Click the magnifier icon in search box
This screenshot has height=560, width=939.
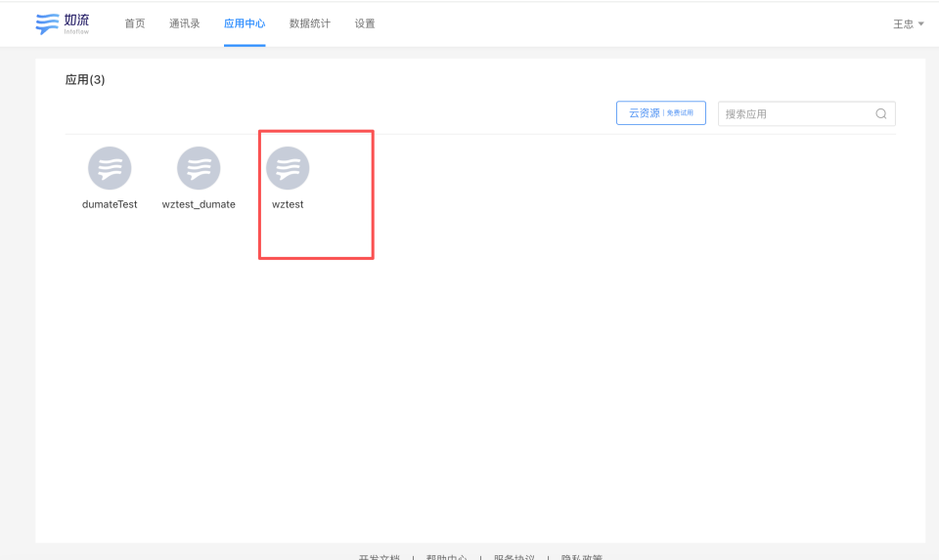click(x=881, y=114)
